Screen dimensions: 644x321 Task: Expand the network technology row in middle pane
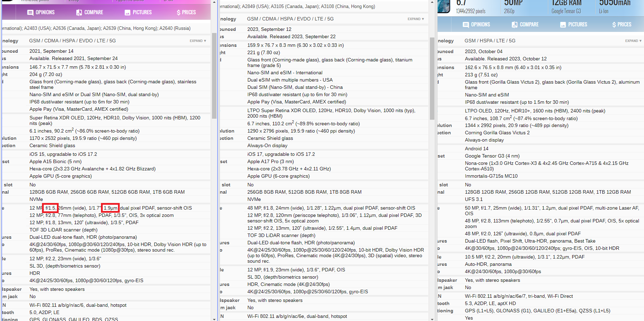pyautogui.click(x=416, y=19)
